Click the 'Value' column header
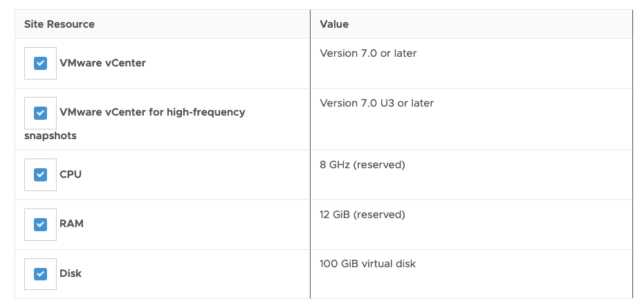 (334, 24)
